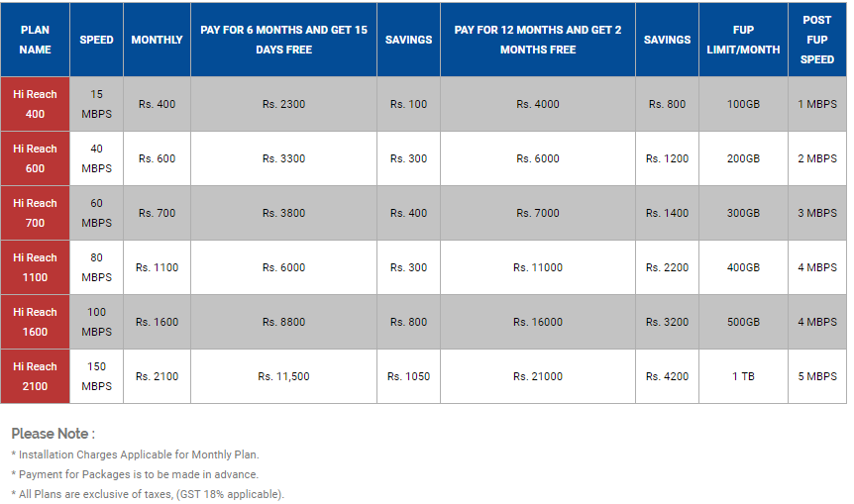Click the Hi Reach 700 plan cell
This screenshot has height=504, width=854.
point(35,213)
